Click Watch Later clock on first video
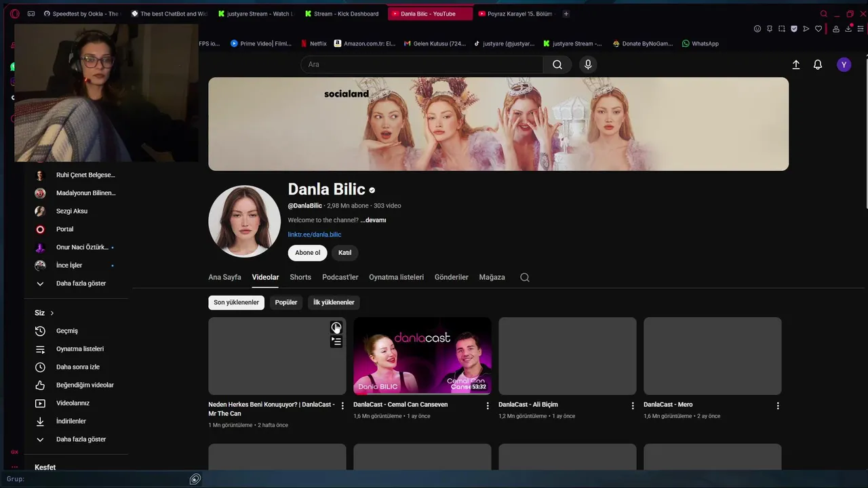This screenshot has width=868, height=488. click(x=336, y=327)
